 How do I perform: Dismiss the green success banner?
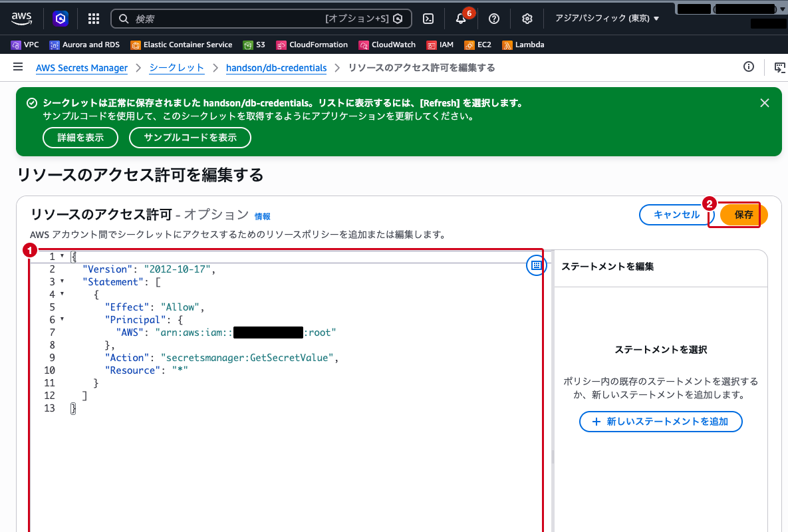(x=764, y=103)
